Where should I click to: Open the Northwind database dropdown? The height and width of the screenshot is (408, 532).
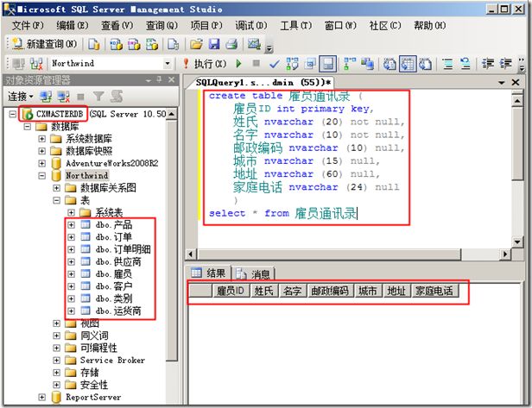[x=167, y=63]
